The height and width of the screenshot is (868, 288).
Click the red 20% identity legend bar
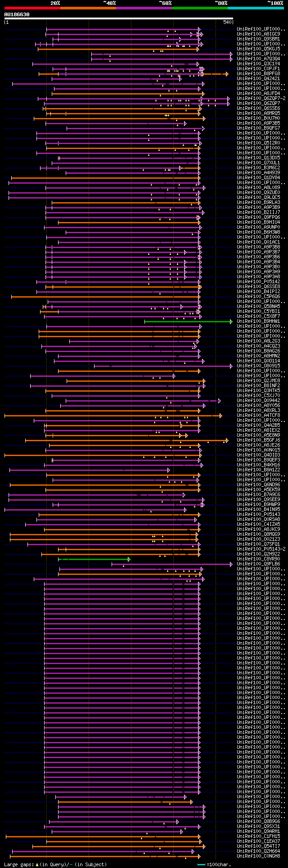pyautogui.click(x=32, y=8)
